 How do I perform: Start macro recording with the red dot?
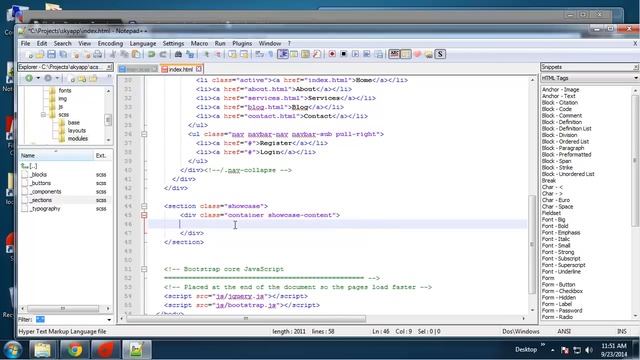pos(332,54)
